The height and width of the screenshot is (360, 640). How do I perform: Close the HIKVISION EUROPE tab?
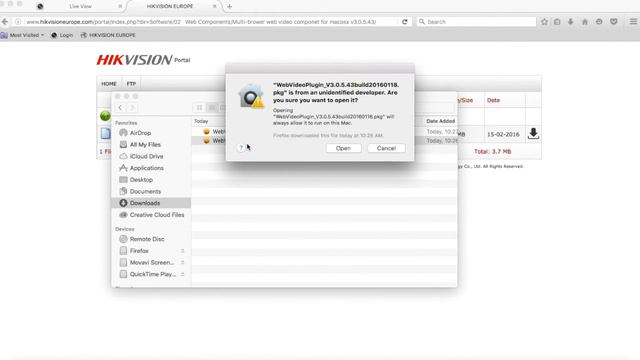coord(214,6)
